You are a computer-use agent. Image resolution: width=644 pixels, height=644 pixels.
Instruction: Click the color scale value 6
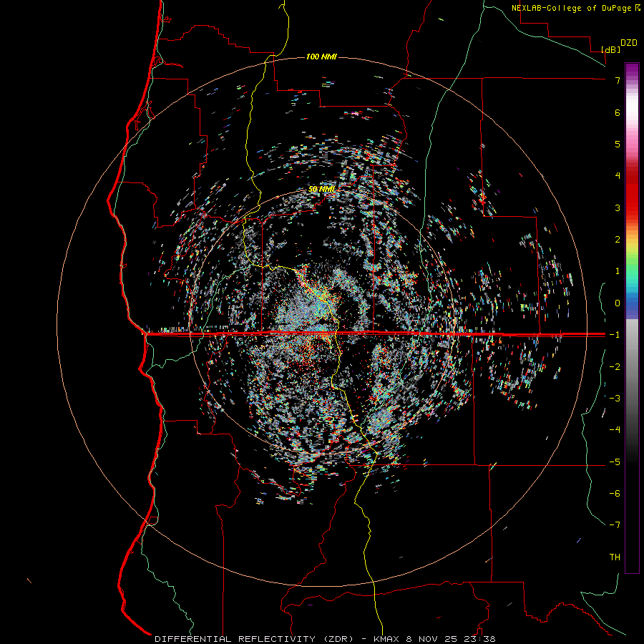point(618,112)
